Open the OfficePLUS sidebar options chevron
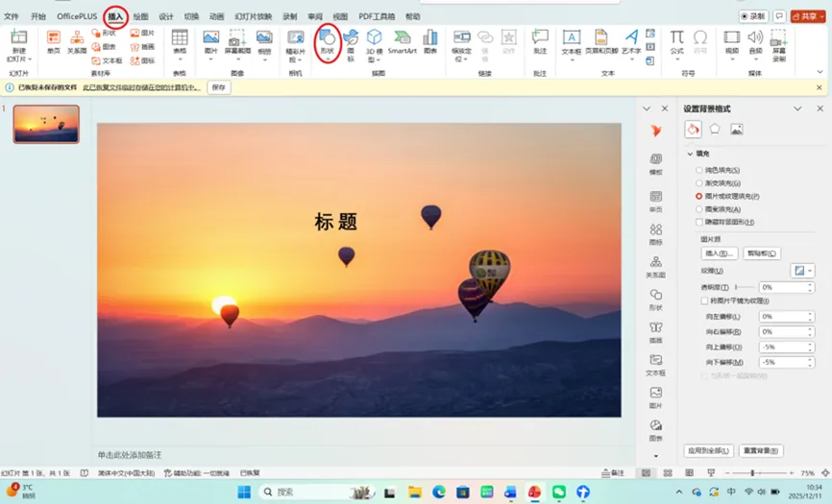The width and height of the screenshot is (832, 504). tap(647, 108)
